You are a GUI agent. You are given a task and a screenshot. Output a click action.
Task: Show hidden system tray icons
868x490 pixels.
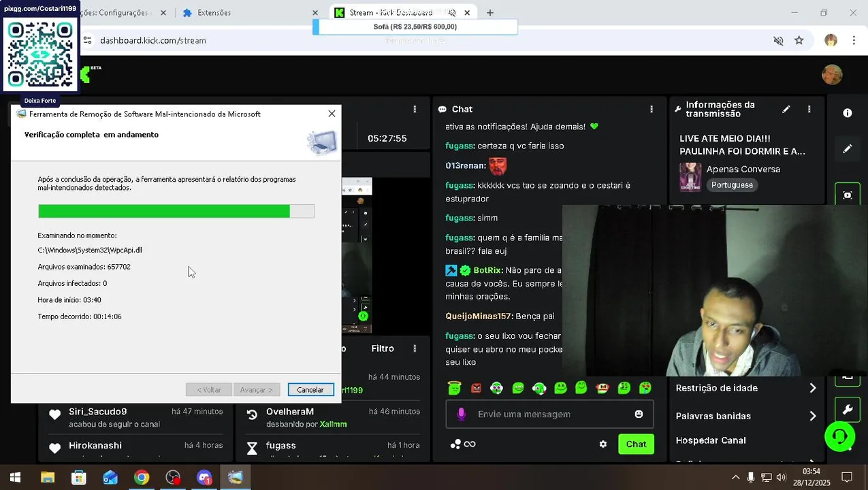coord(735,477)
